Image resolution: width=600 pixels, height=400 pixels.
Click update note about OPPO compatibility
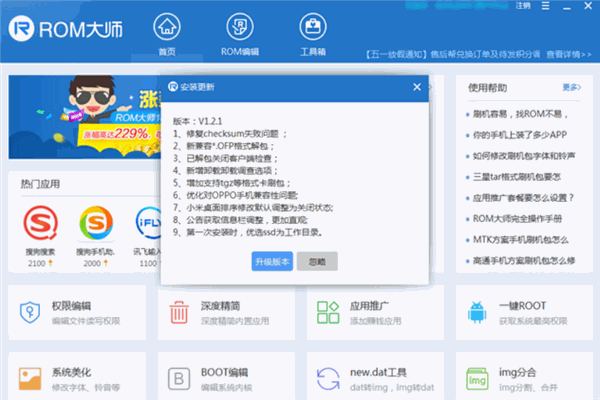click(235, 195)
